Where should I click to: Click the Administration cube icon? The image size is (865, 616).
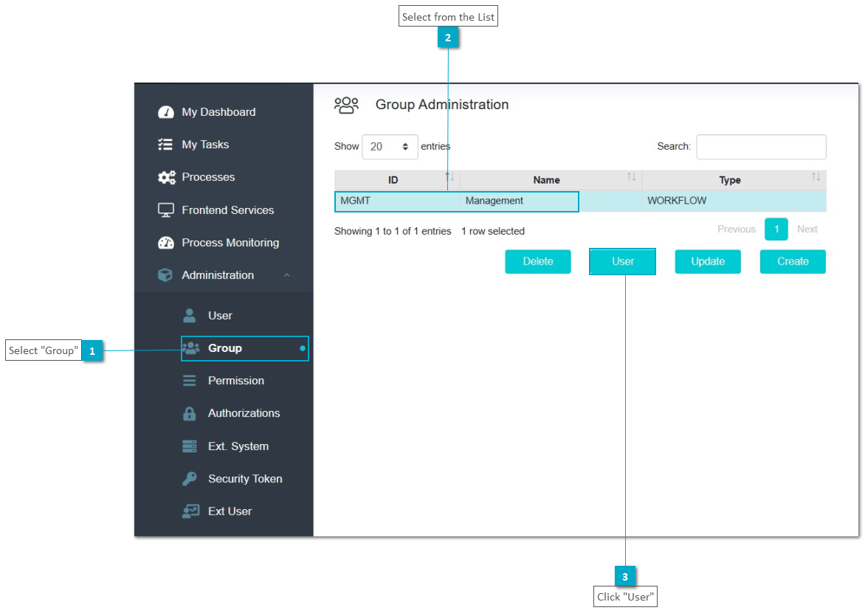(165, 275)
